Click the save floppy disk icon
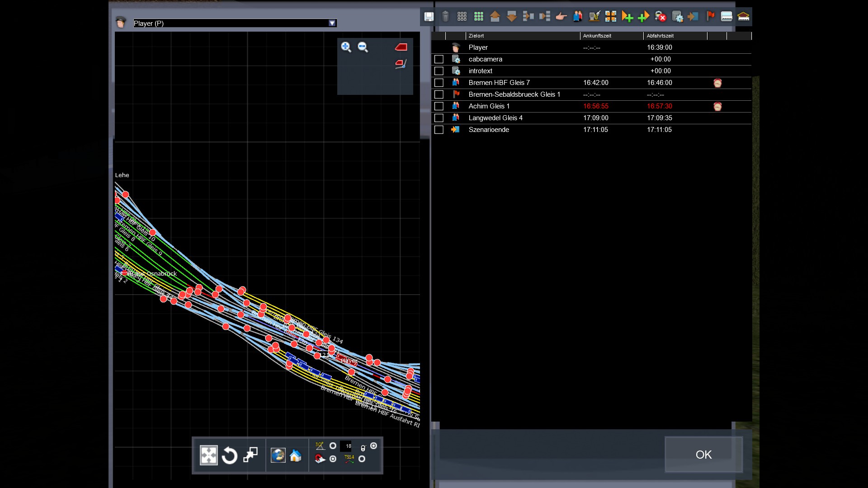The height and width of the screenshot is (488, 868). point(429,17)
